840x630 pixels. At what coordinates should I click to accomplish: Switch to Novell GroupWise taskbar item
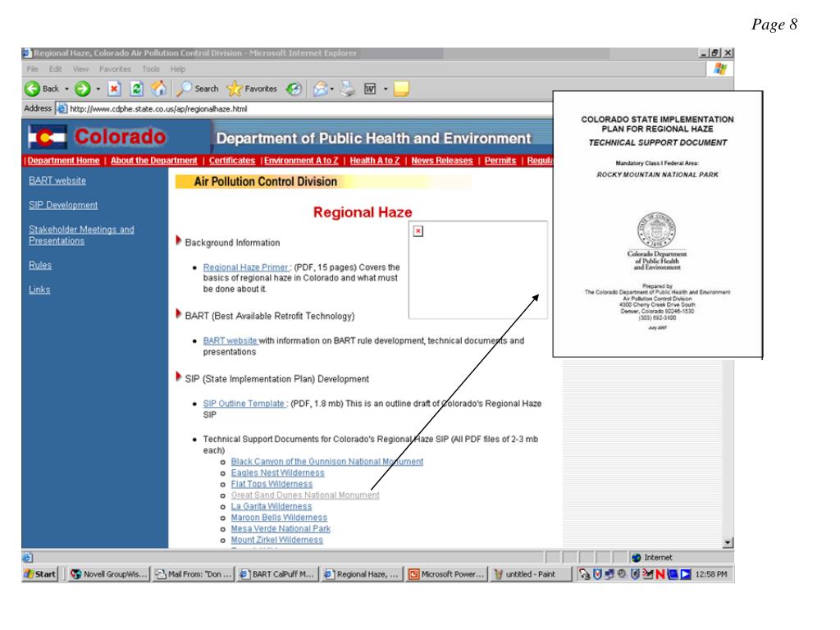(109, 574)
